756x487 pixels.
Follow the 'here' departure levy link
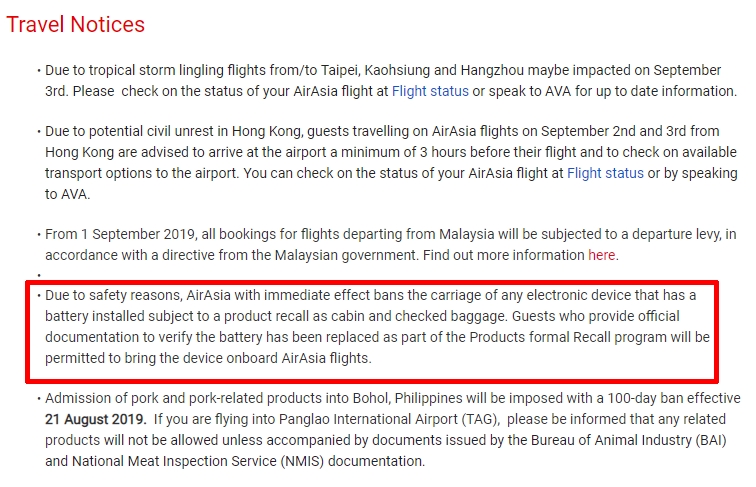(x=601, y=255)
